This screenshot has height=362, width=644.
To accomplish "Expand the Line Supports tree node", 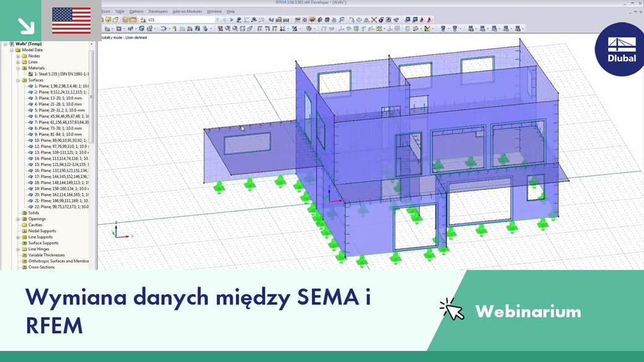I will (x=18, y=237).
